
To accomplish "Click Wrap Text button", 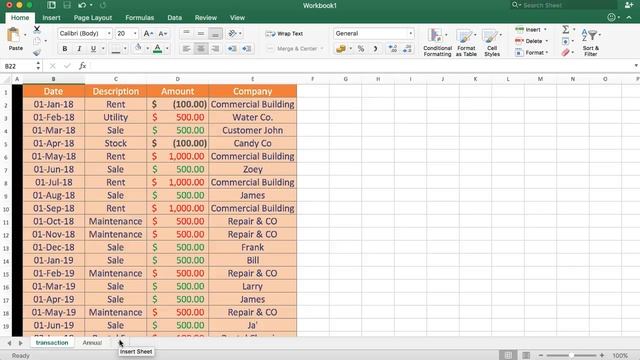I will click(284, 33).
